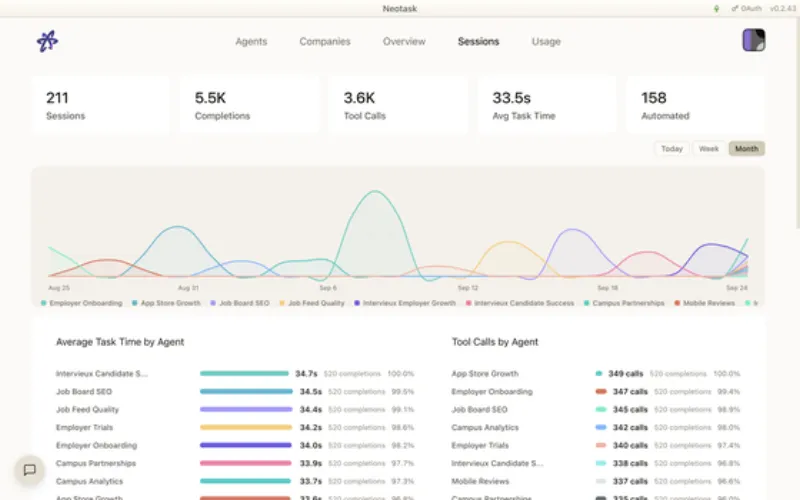Set time range to Today

[671, 148]
